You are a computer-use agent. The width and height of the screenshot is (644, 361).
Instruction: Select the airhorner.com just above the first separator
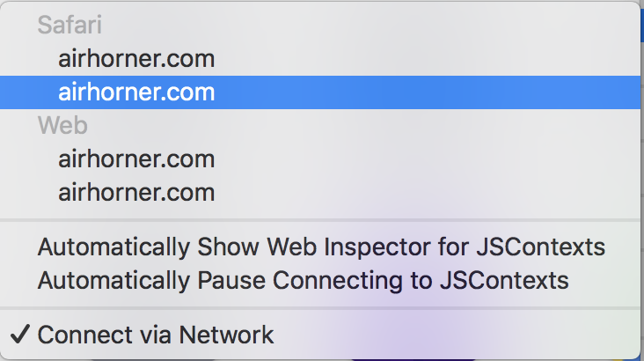click(136, 192)
